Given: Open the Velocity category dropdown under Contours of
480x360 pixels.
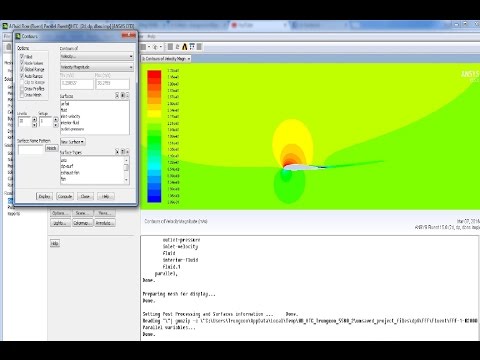Looking at the screenshot, I should [x=97, y=56].
